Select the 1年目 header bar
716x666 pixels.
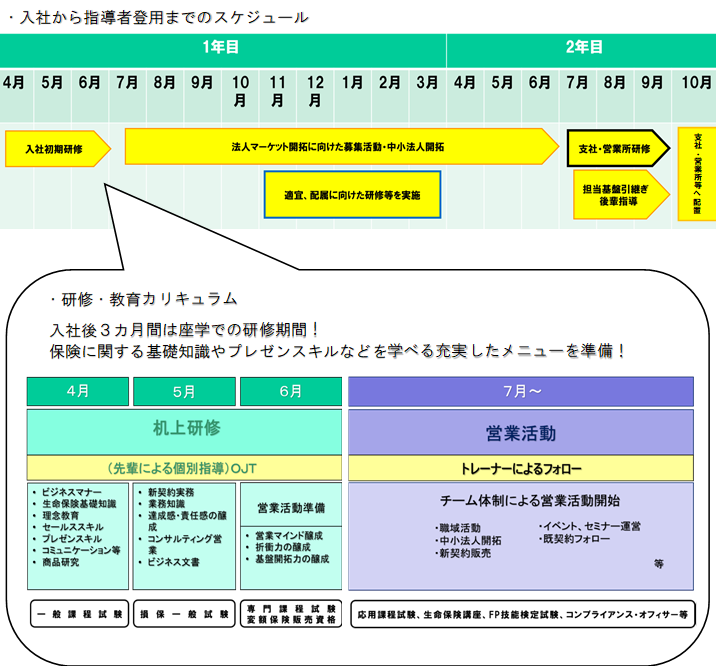tap(221, 47)
